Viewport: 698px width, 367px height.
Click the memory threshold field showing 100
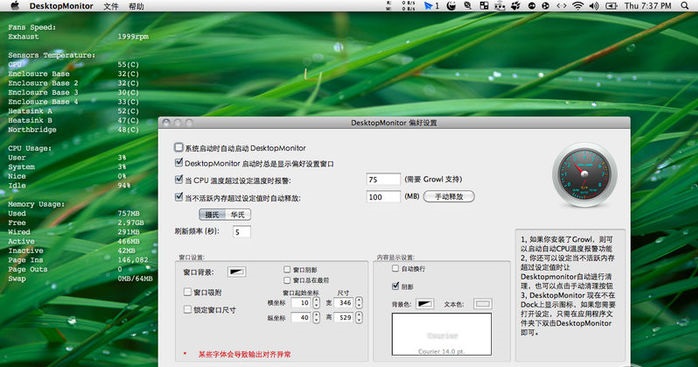click(x=383, y=196)
